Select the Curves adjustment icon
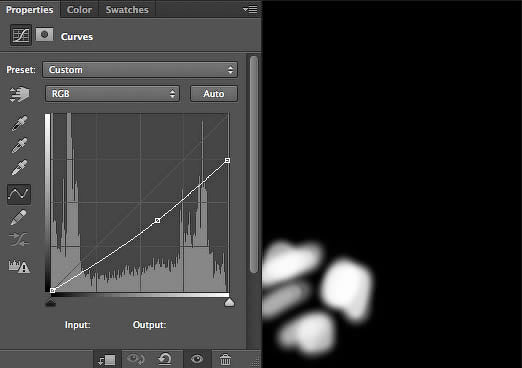 [x=21, y=35]
